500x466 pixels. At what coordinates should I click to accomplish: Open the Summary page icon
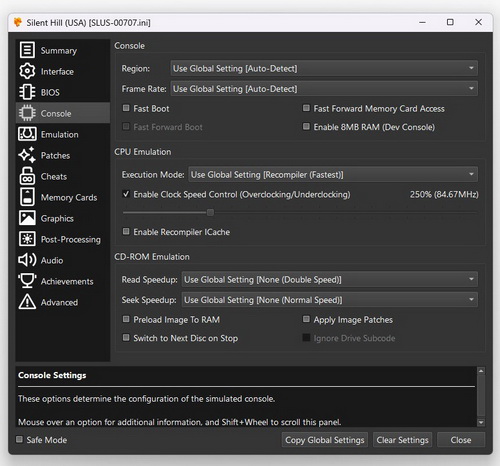[x=27, y=50]
